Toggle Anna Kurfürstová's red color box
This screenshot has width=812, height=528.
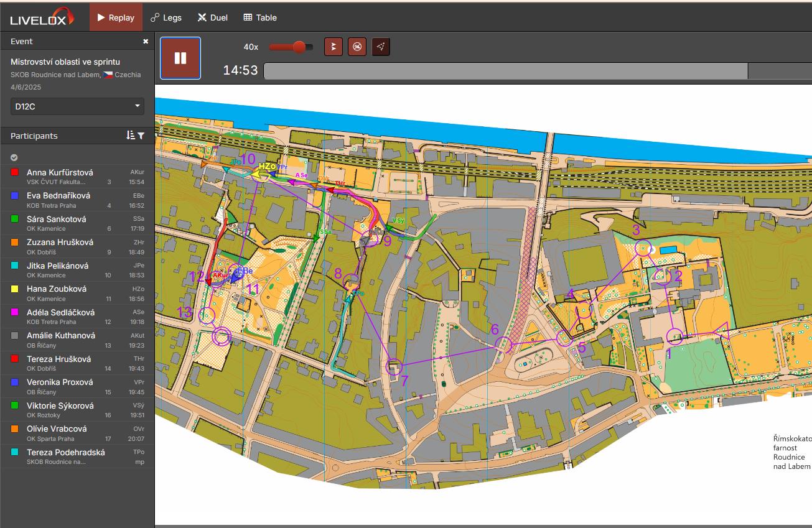15,172
